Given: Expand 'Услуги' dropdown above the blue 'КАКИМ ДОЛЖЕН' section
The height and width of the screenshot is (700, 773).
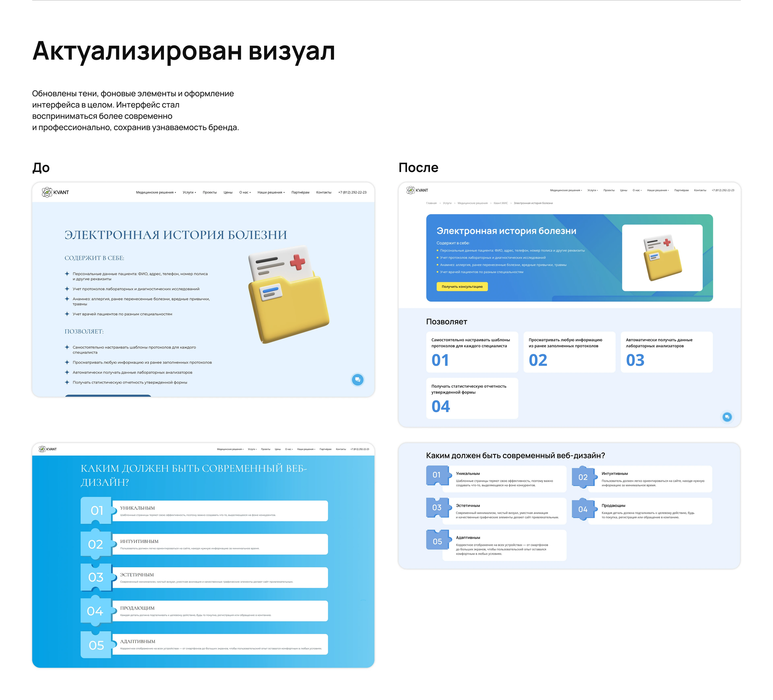Looking at the screenshot, I should pyautogui.click(x=252, y=449).
